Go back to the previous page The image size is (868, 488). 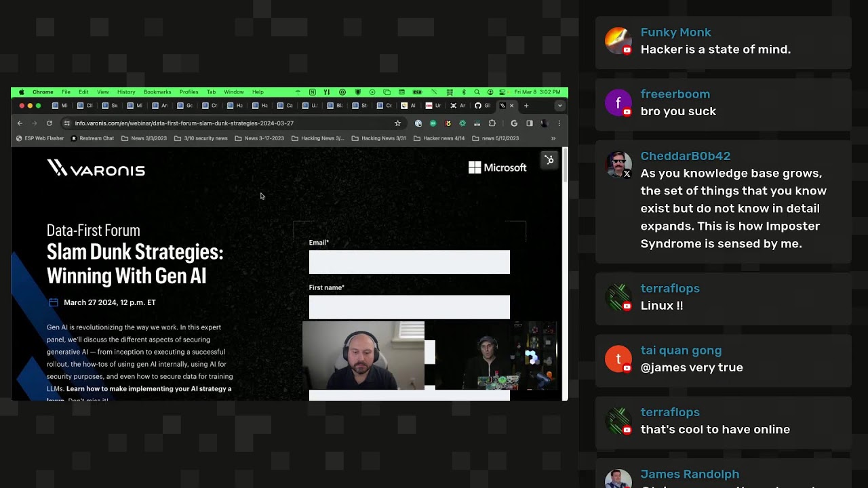tap(20, 123)
